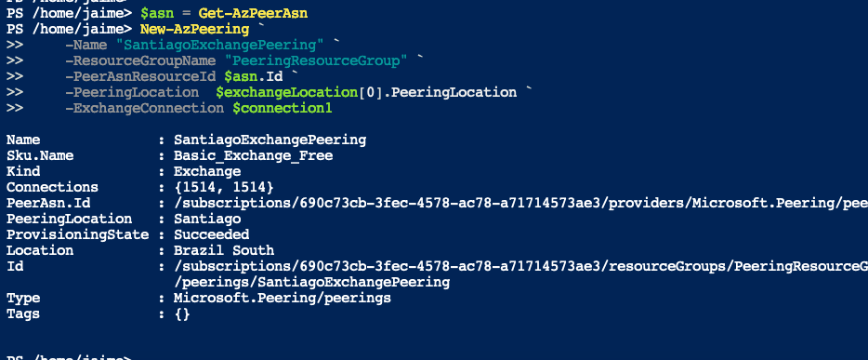This screenshot has width=868, height=360.
Task: Click the ProvisioningState value Succeeded
Action: [x=212, y=234]
